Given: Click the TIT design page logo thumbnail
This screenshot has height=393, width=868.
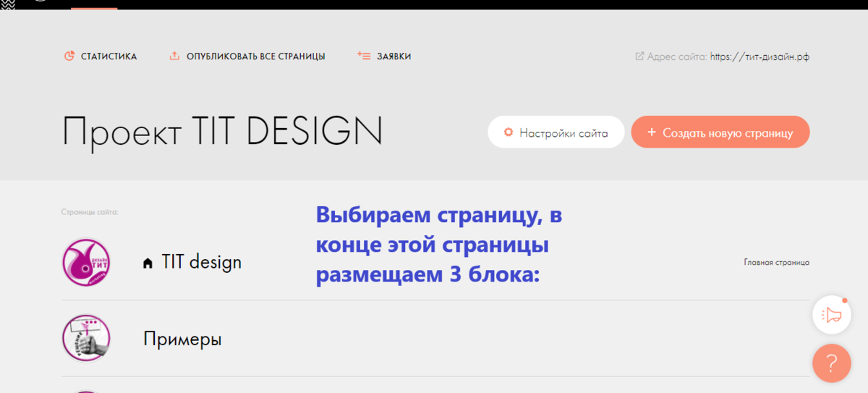Looking at the screenshot, I should (x=86, y=263).
